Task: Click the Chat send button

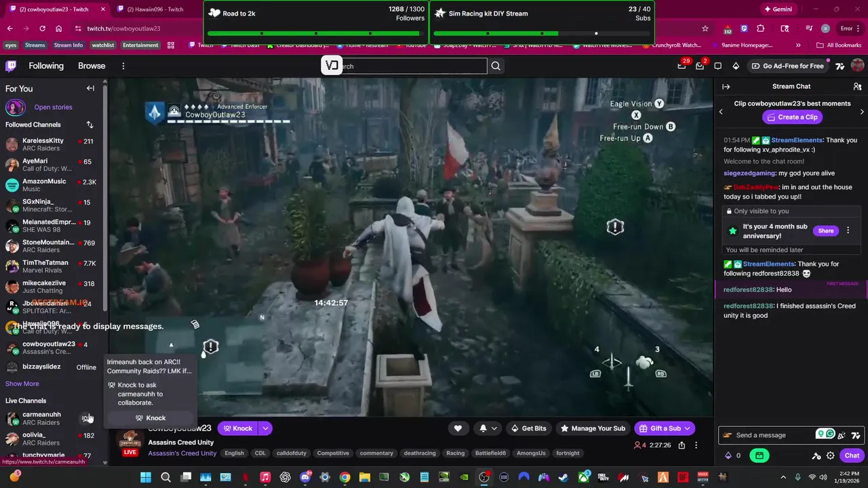Action: (x=852, y=455)
